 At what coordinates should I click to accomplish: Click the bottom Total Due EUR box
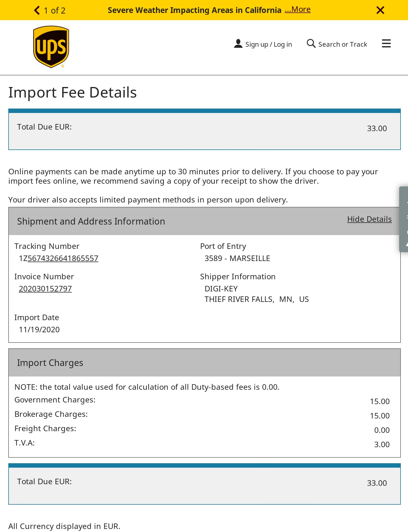(x=204, y=484)
